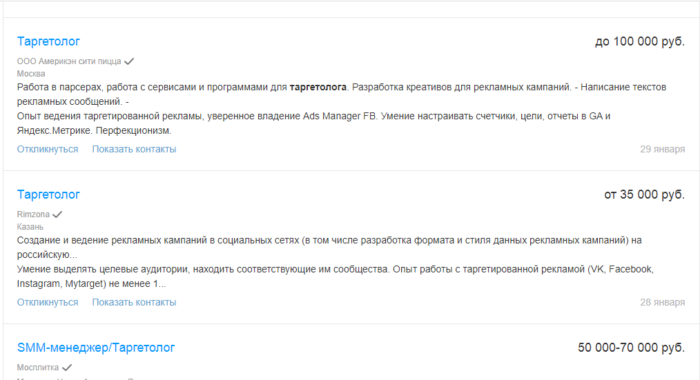Click the text Яндекс.Метрике. Перфекционизм.
Image resolution: width=700 pixels, height=380 pixels.
coord(94,131)
